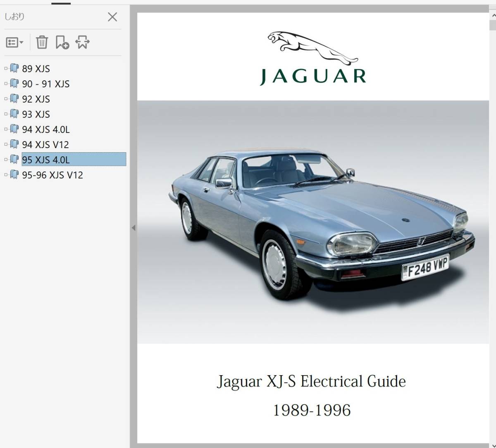Viewport: 496px width, 448px height.
Task: Go to the 94 XJS 4.0L bookmark
Action: [x=46, y=129]
